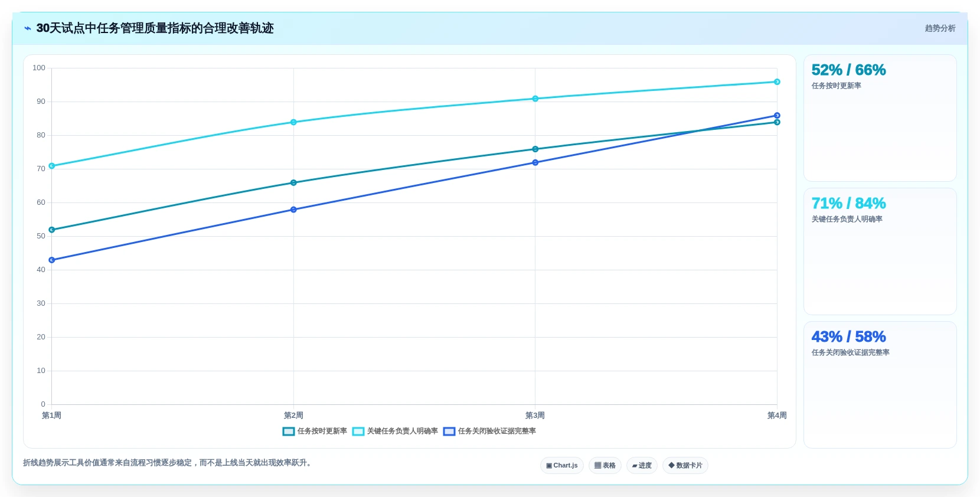
Task: Toggle the 任务按时更新率 legend item
Action: pyautogui.click(x=315, y=431)
